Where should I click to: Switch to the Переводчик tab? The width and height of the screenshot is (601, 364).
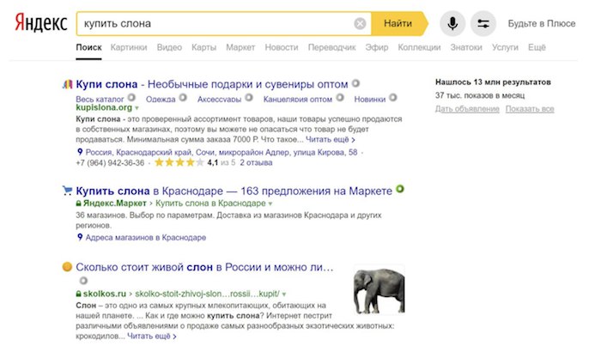point(332,47)
